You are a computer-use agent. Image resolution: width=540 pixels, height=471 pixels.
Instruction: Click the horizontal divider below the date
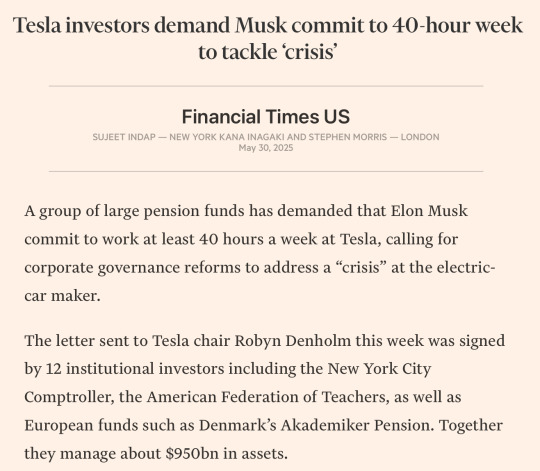tap(266, 171)
